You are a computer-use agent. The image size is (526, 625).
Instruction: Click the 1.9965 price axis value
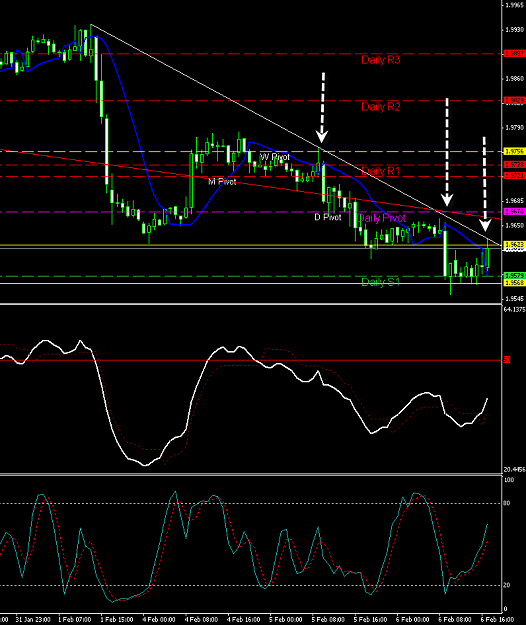click(x=514, y=5)
